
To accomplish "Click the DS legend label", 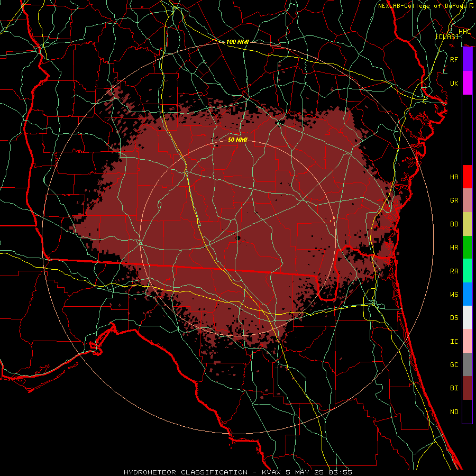I will tap(454, 317).
